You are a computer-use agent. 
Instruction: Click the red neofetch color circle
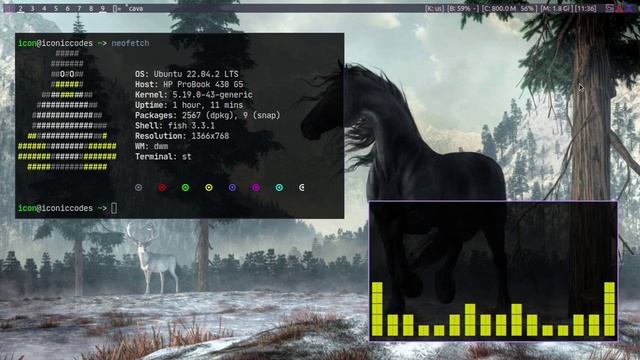point(162,187)
